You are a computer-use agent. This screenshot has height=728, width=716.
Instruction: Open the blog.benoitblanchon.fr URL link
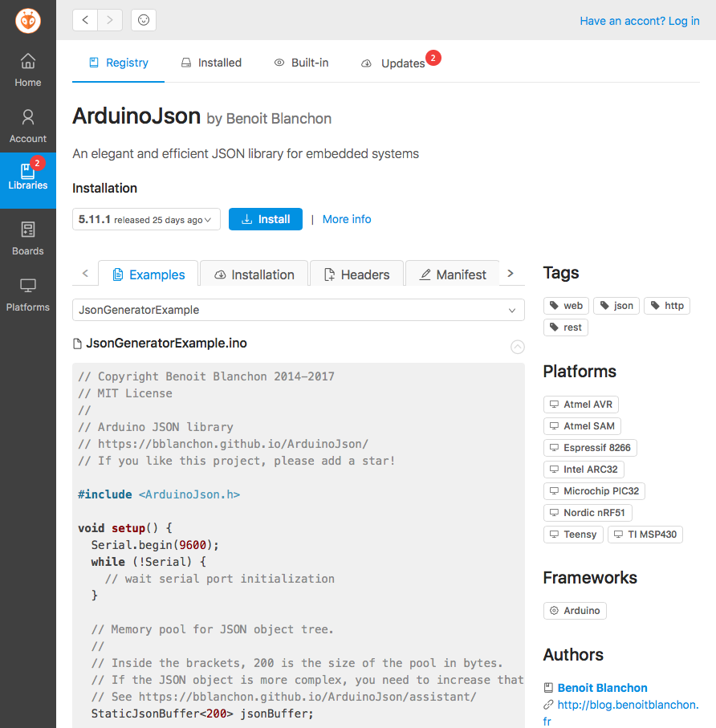pyautogui.click(x=628, y=705)
